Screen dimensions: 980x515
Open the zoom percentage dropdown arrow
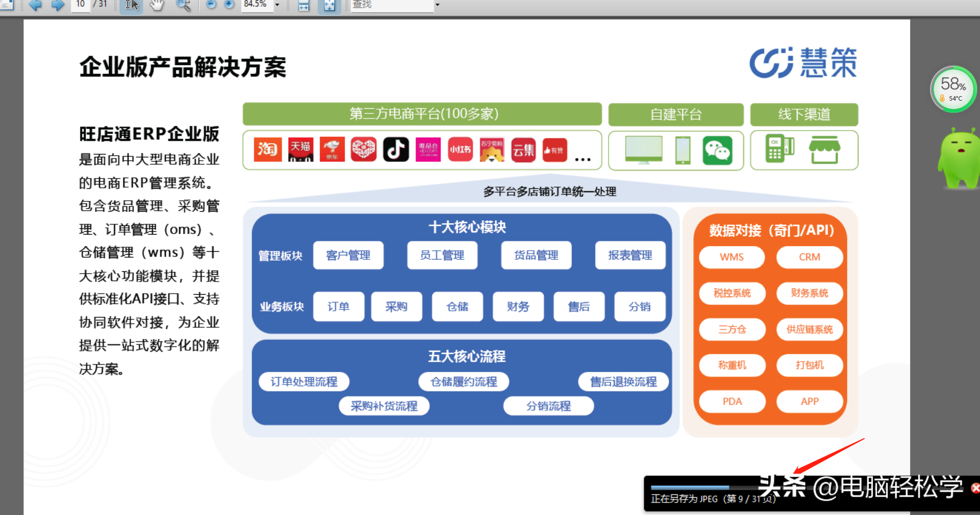pyautogui.click(x=278, y=5)
